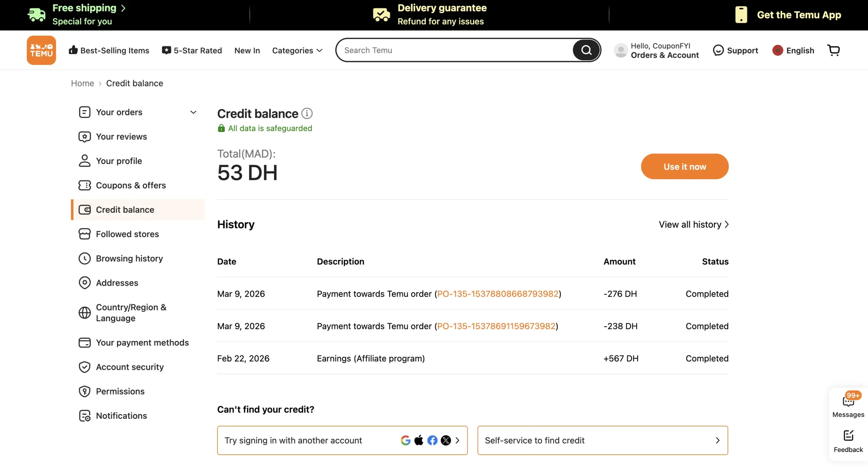Open Best-Selling Items
This screenshot has width=868, height=473.
click(x=109, y=50)
